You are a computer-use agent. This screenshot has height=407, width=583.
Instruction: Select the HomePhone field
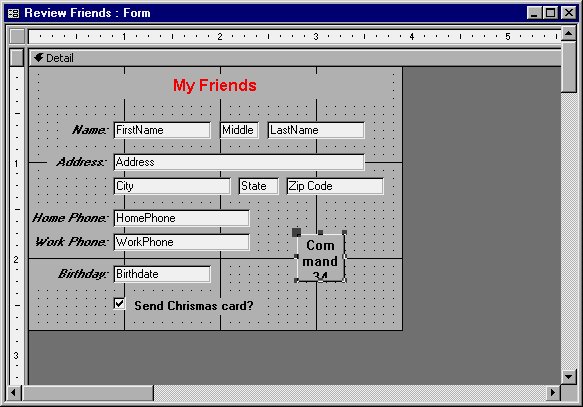[181, 218]
